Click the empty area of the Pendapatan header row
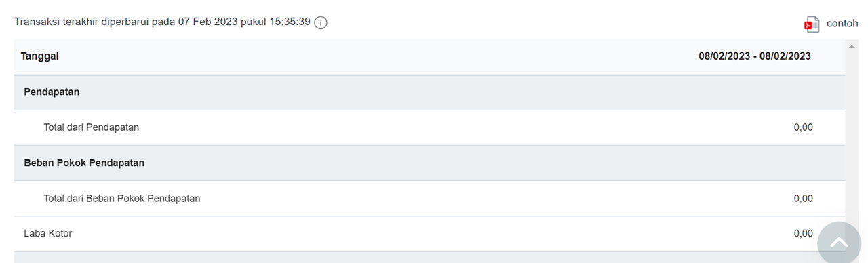Viewport: 868px width, 263px height. (x=461, y=92)
